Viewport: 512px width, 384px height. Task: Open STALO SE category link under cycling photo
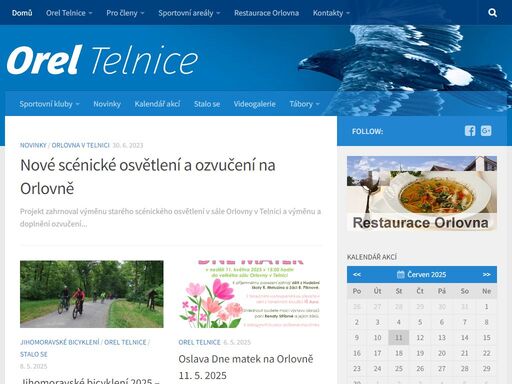pos(34,354)
